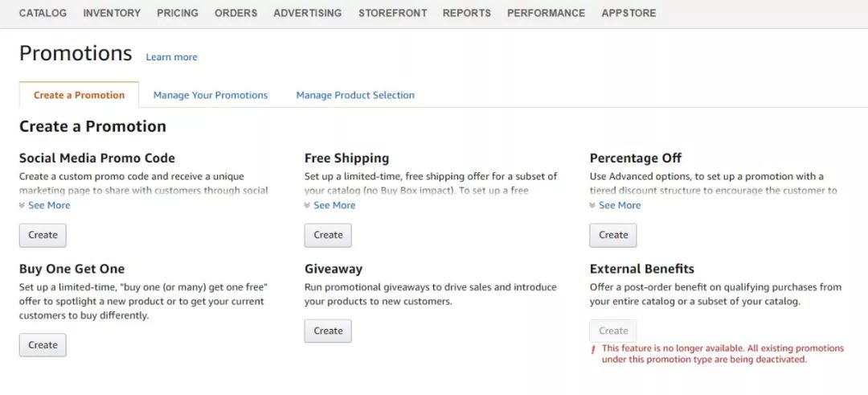Open the REPORTS menu
Image resolution: width=868 pixels, height=395 pixels.
(x=466, y=13)
